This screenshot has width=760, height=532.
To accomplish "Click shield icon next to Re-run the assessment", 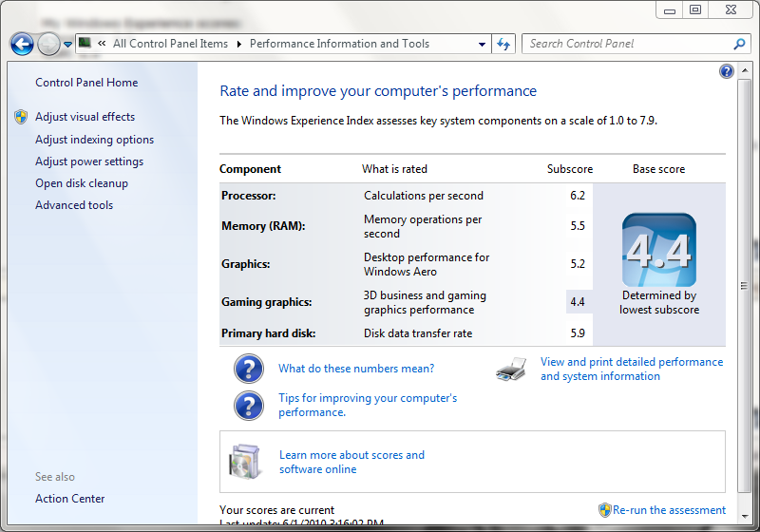I will pos(605,510).
